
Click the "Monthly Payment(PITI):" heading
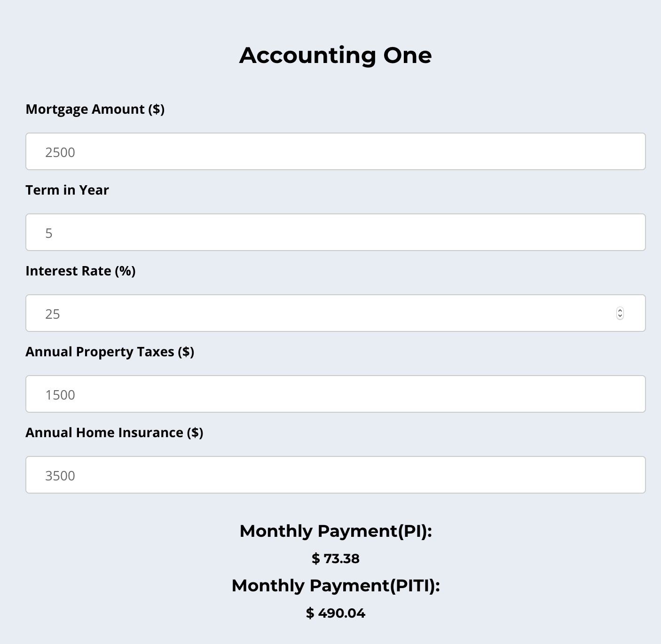336,586
